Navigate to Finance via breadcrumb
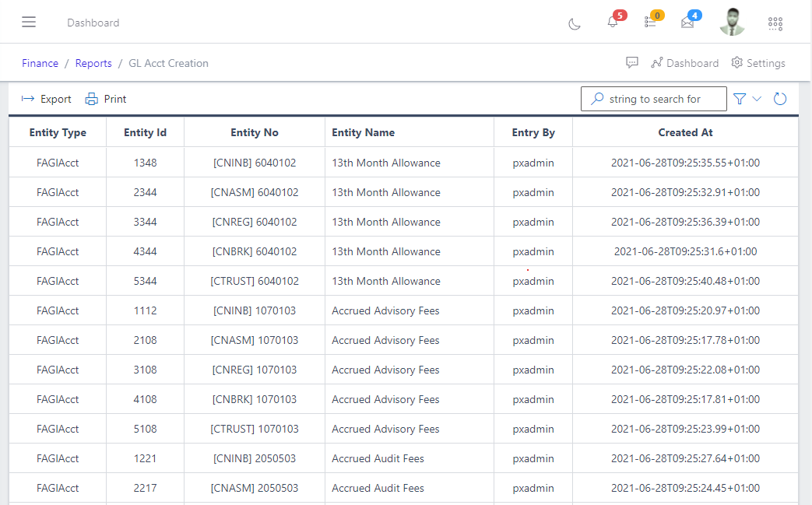Image resolution: width=812 pixels, height=505 pixels. coord(40,63)
